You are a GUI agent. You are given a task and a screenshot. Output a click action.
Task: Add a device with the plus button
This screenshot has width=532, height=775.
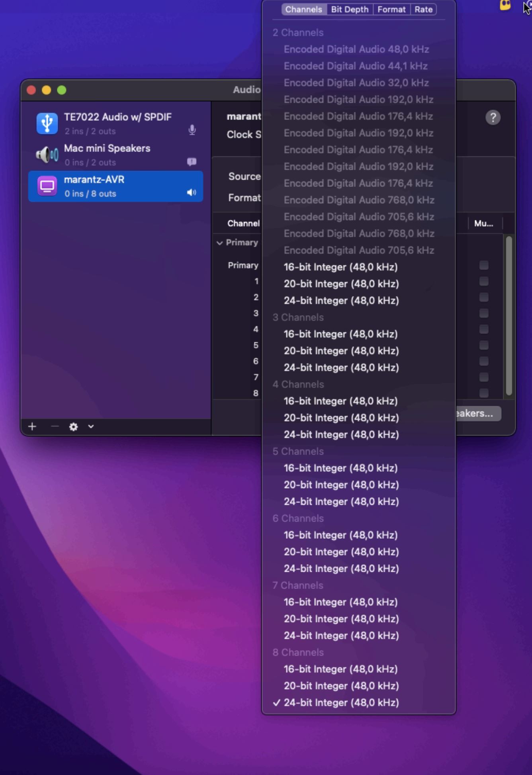click(x=32, y=427)
